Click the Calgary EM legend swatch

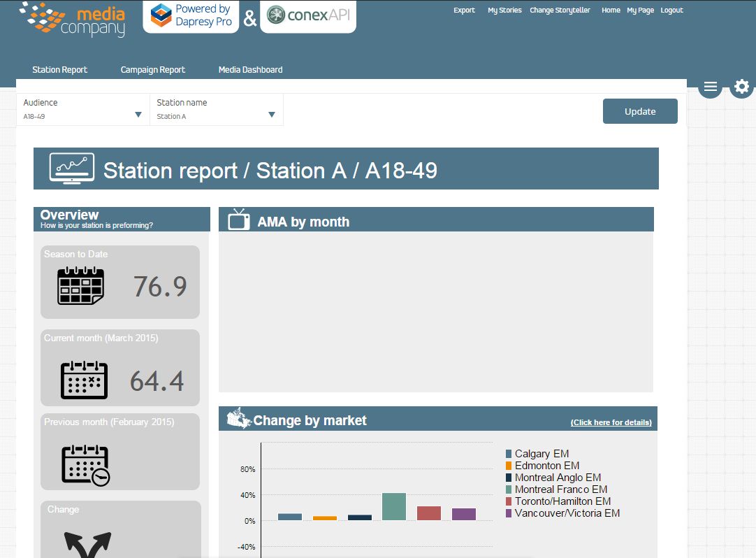pyautogui.click(x=508, y=454)
